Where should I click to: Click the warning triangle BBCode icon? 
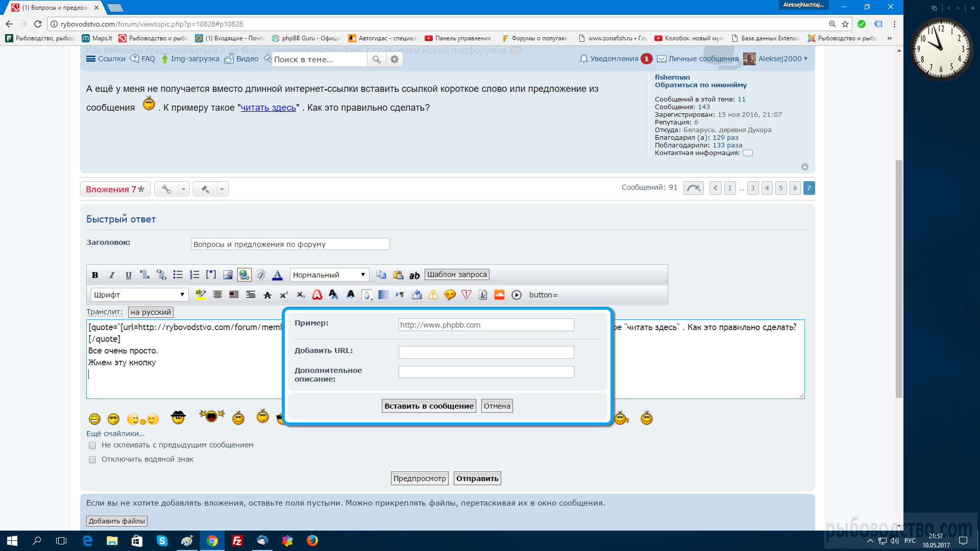[x=433, y=295]
